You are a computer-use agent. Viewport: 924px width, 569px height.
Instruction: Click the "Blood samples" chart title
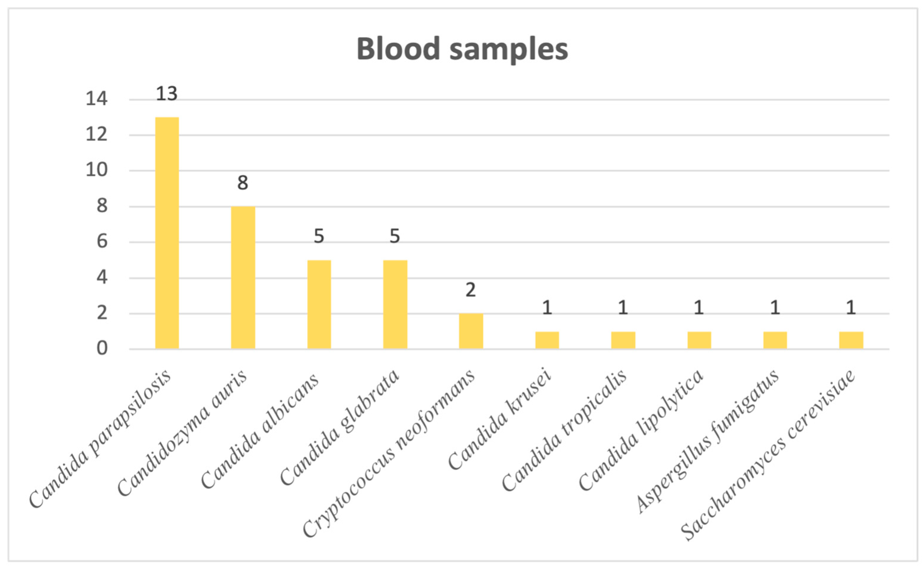[x=462, y=49]
